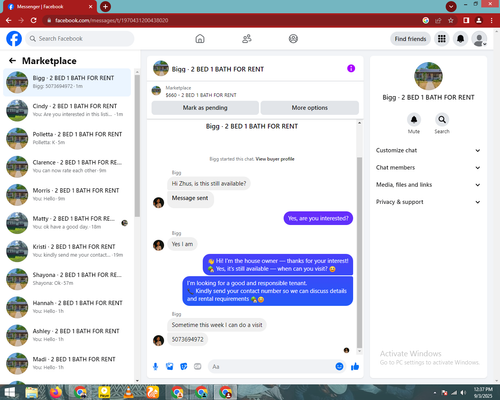Open the purple conversation information icon
The height and width of the screenshot is (400, 500).
(351, 68)
